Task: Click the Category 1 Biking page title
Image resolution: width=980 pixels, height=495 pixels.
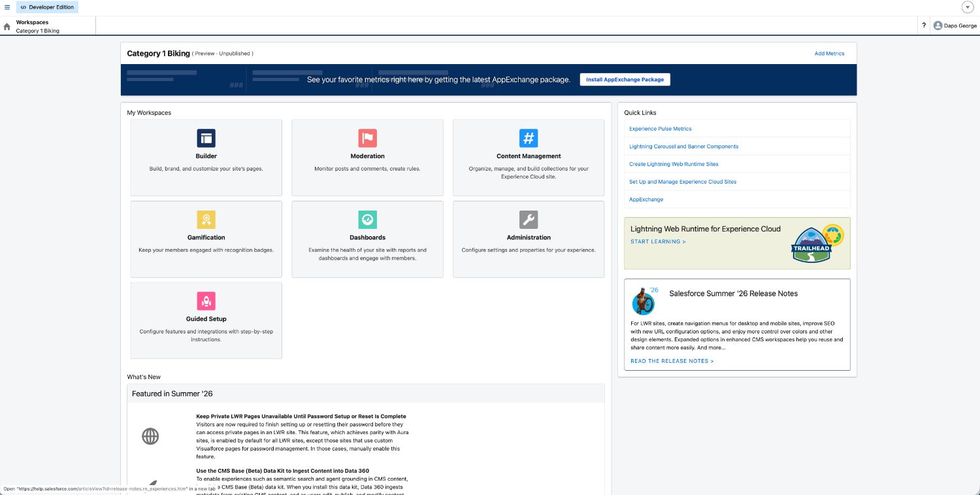Action: (158, 54)
